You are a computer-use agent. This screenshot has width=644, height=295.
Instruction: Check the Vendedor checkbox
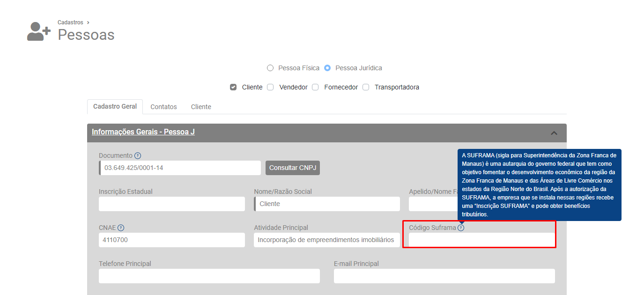270,87
